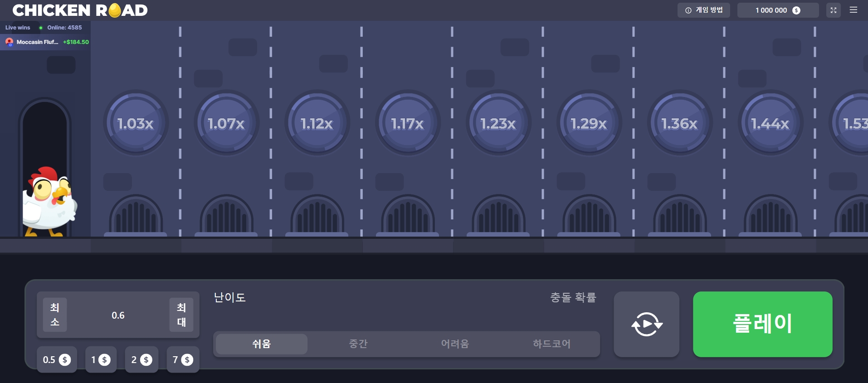This screenshot has height=383, width=868.
Task: Select 중간 (medium) difficulty
Action: (358, 344)
